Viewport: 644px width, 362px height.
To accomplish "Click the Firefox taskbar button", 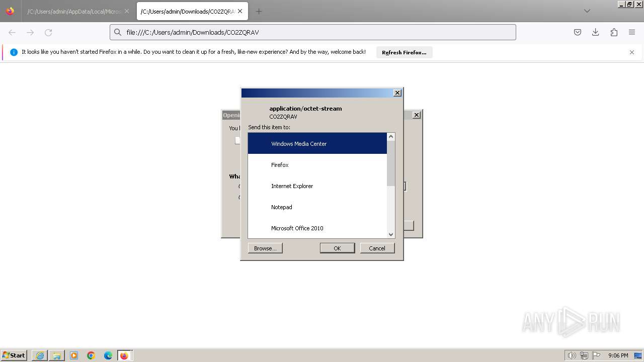I will pyautogui.click(x=124, y=355).
